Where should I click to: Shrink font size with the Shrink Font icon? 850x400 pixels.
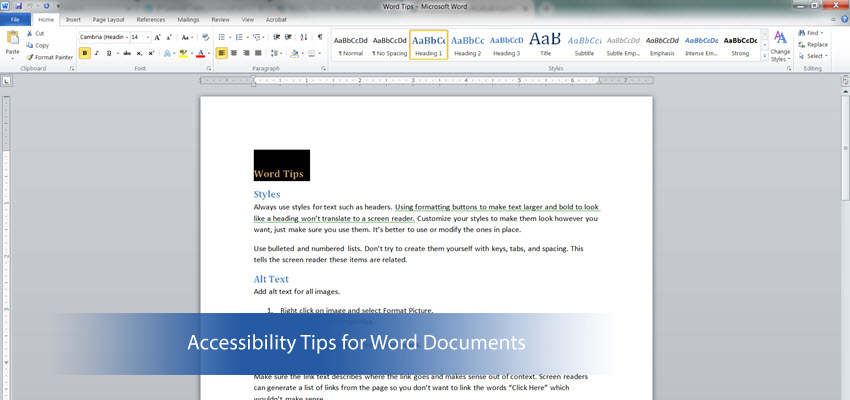[169, 37]
